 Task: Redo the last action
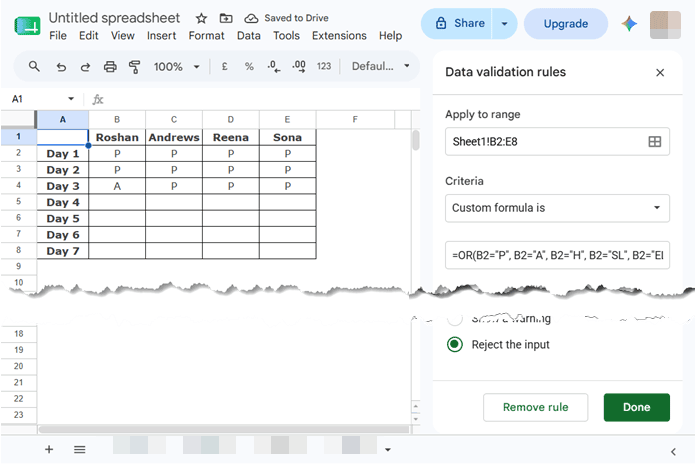pyautogui.click(x=85, y=67)
